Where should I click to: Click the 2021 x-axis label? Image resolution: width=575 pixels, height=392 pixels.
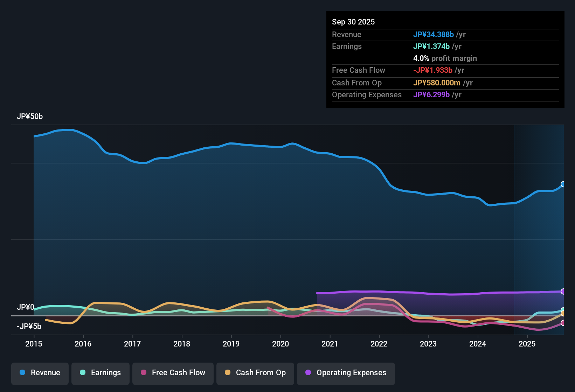coord(330,344)
